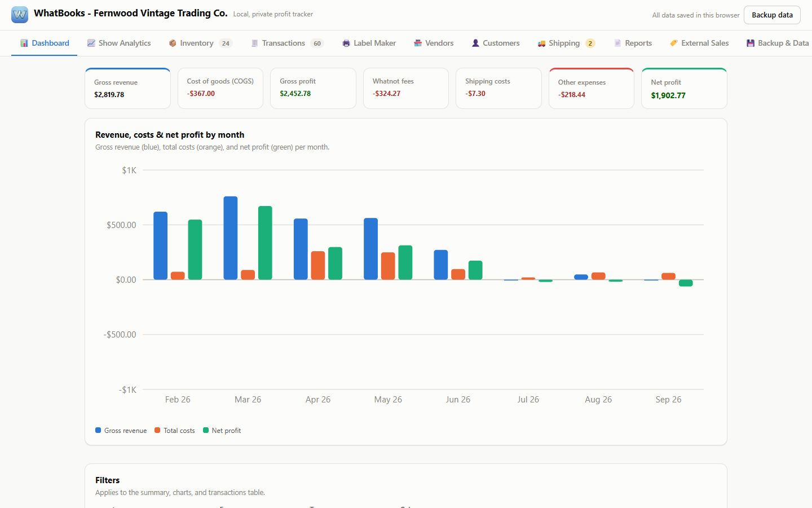
Task: Click the Label Maker printer icon
Action: [x=346, y=43]
